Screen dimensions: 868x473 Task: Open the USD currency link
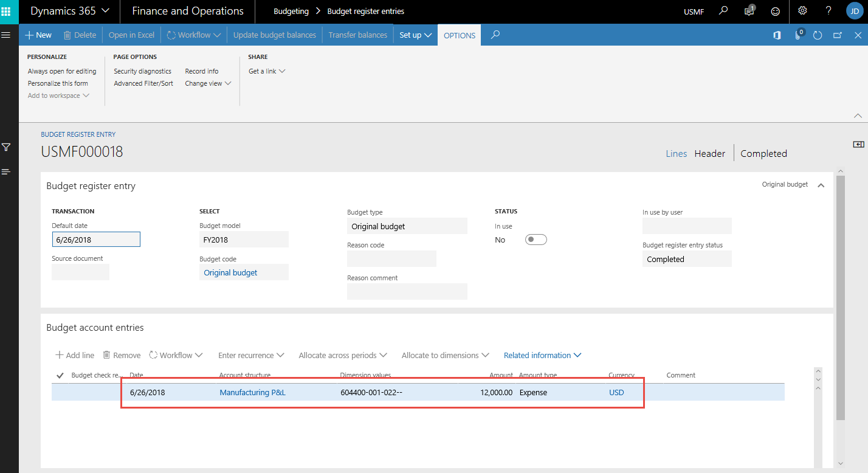(616, 392)
